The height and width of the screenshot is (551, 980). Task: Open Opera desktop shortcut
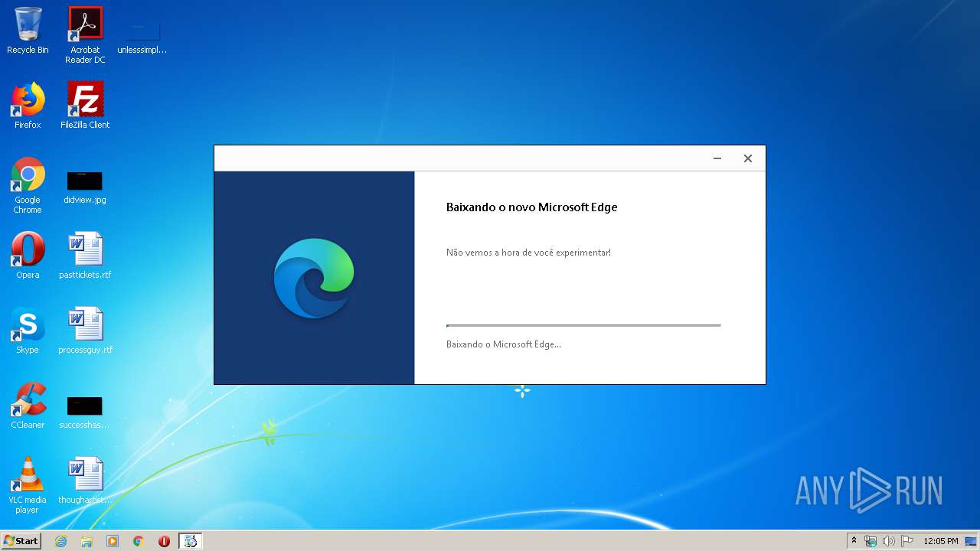click(28, 256)
